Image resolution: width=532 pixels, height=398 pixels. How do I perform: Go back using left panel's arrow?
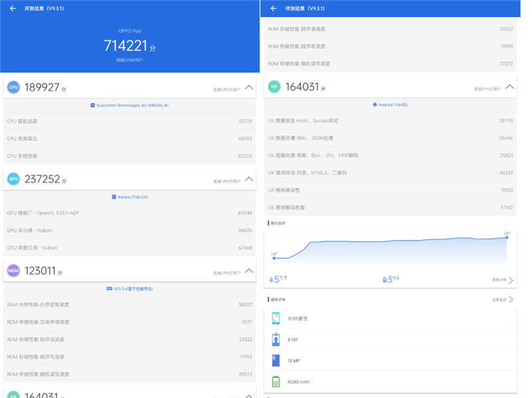tap(13, 9)
